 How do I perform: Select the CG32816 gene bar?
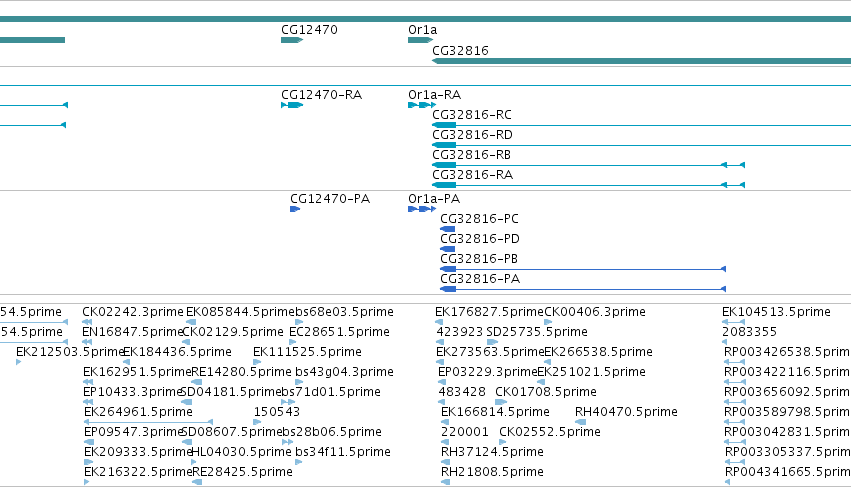point(642,61)
